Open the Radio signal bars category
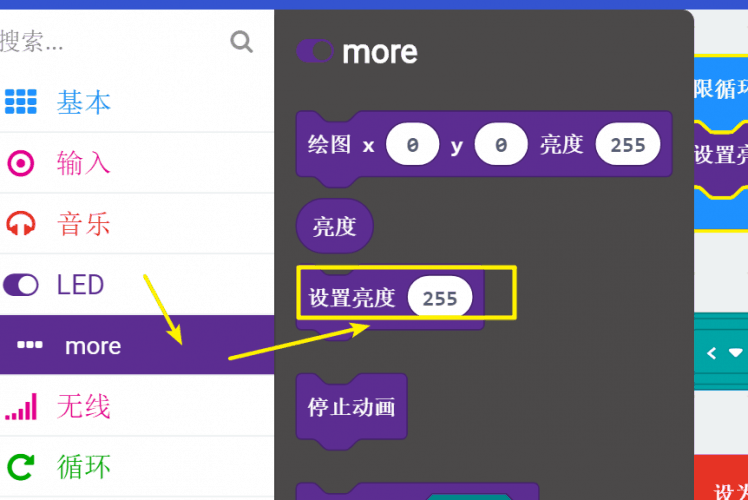Screen dimensions: 748x500 (21, 406)
